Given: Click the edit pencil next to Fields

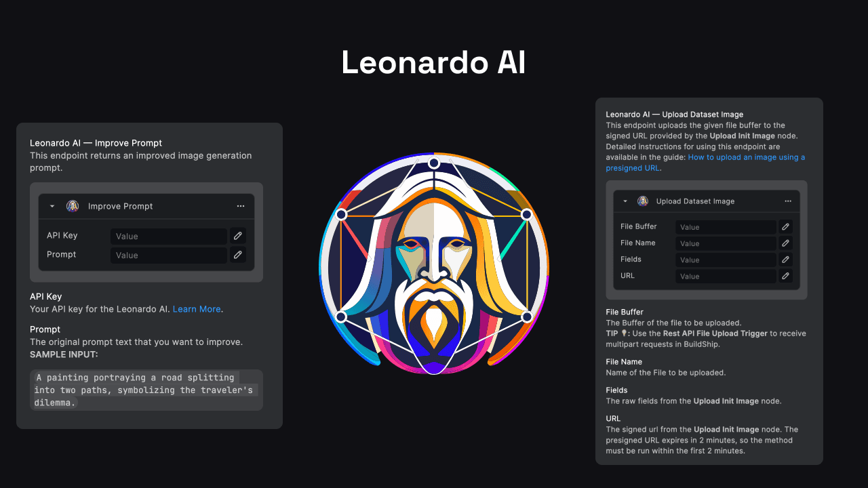Looking at the screenshot, I should (x=785, y=260).
